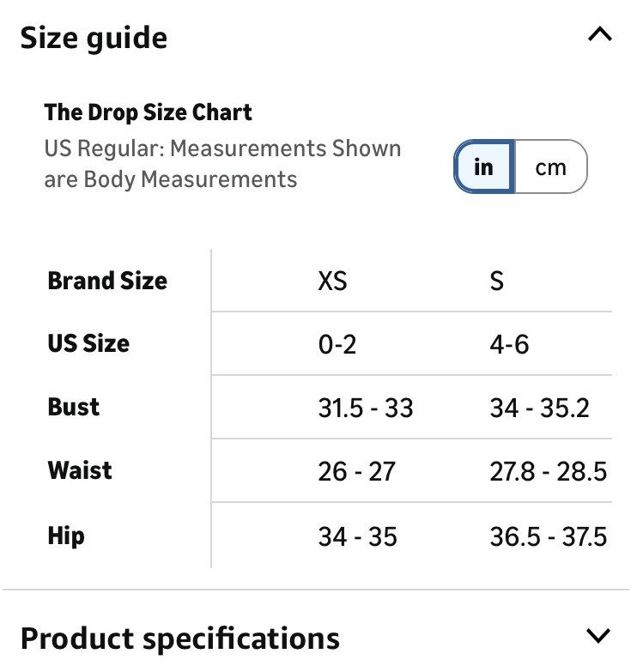637x672 pixels.
Task: Click the US Size row label
Action: coord(88,343)
